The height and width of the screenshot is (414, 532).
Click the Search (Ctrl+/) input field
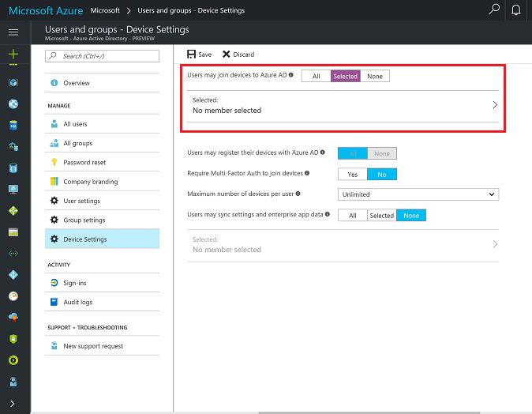pyautogui.click(x=103, y=56)
